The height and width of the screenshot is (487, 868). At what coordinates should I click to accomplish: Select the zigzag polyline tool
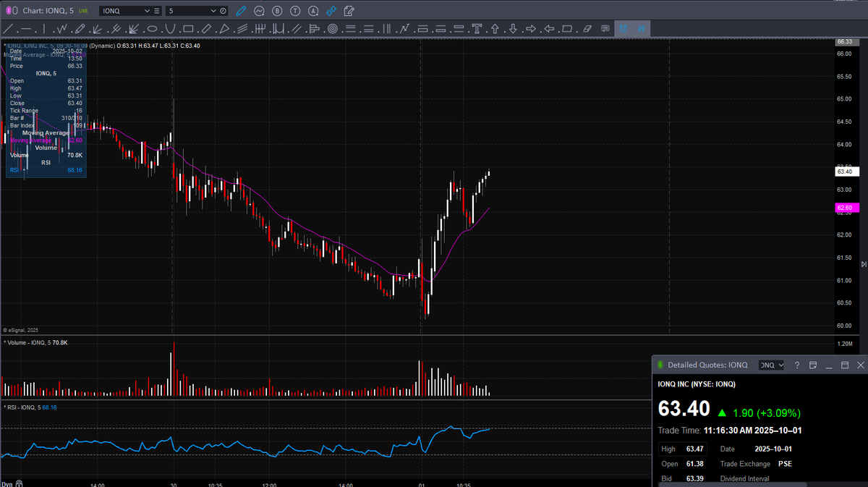click(63, 29)
